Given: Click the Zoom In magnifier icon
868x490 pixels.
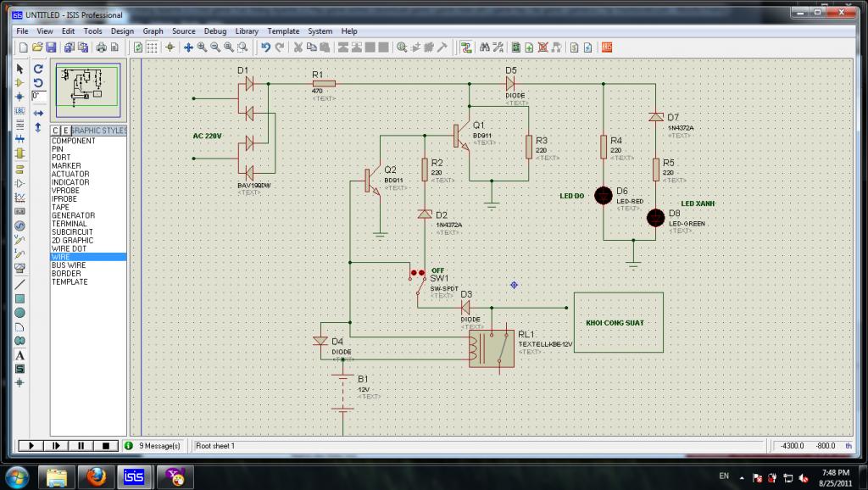Looking at the screenshot, I should click(202, 47).
